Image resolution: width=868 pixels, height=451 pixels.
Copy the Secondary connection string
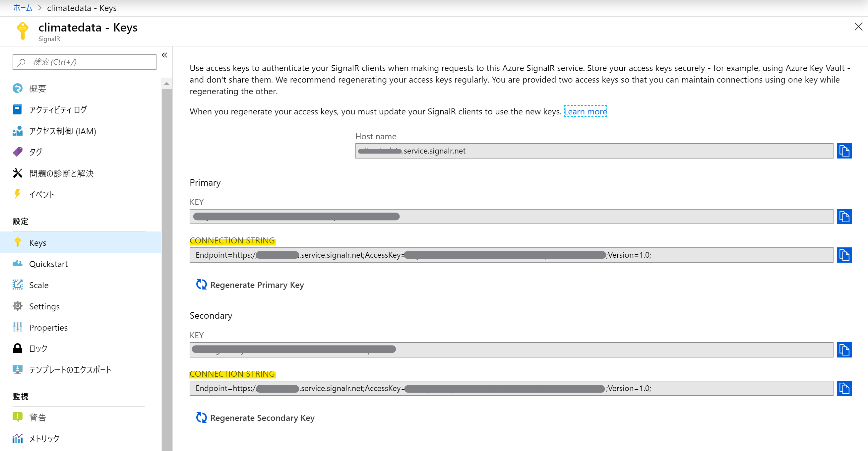(844, 388)
